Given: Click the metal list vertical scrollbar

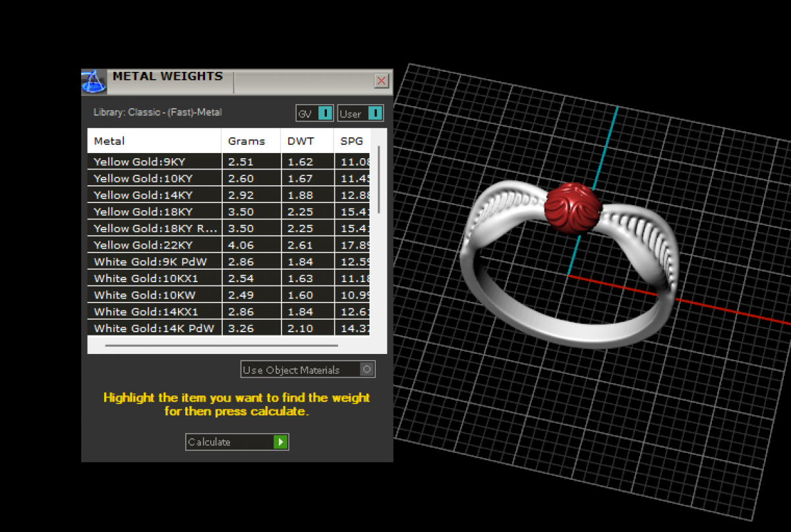Looking at the screenshot, I should (x=378, y=179).
